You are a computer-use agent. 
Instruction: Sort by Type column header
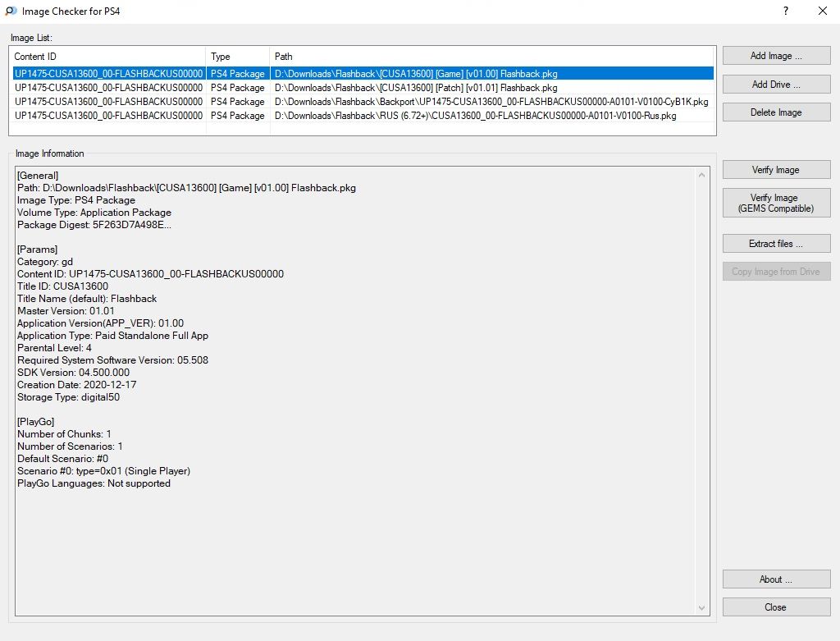coord(238,57)
